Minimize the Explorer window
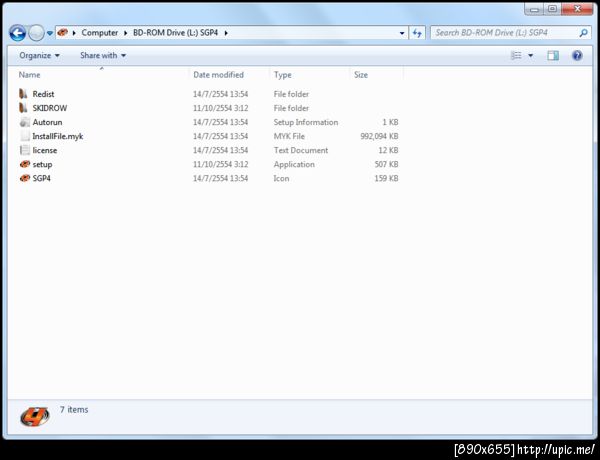 pos(534,9)
